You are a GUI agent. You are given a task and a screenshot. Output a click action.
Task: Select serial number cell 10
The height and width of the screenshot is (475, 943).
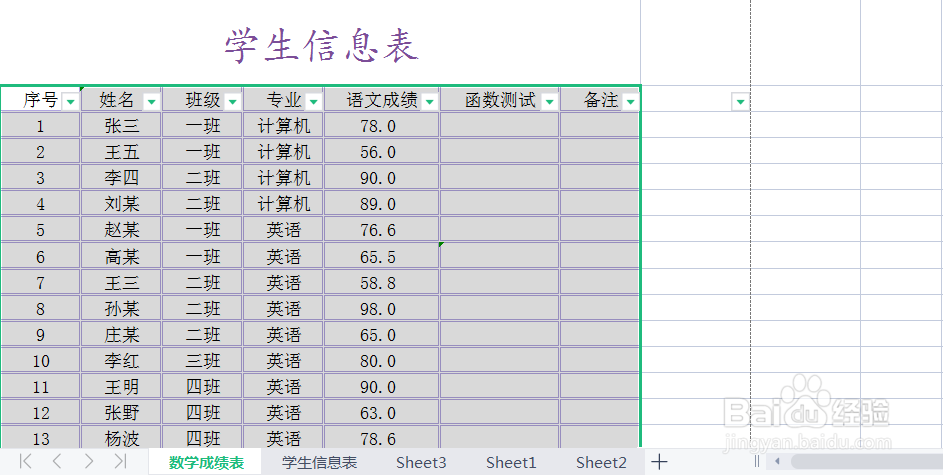tap(40, 361)
